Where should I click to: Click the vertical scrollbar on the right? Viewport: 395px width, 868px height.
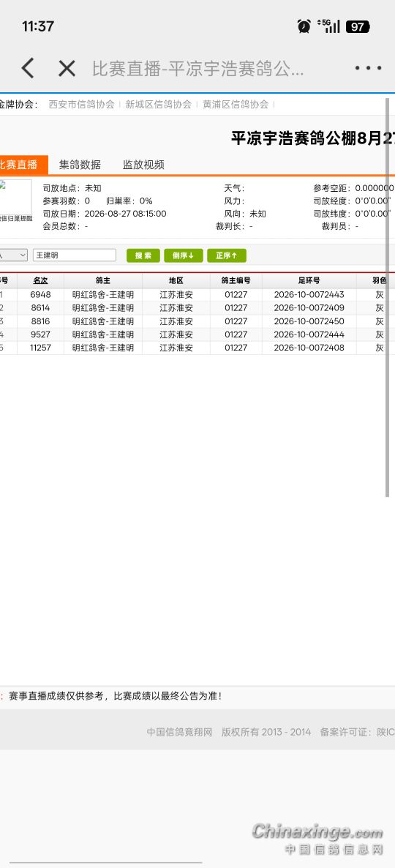[x=387, y=298]
